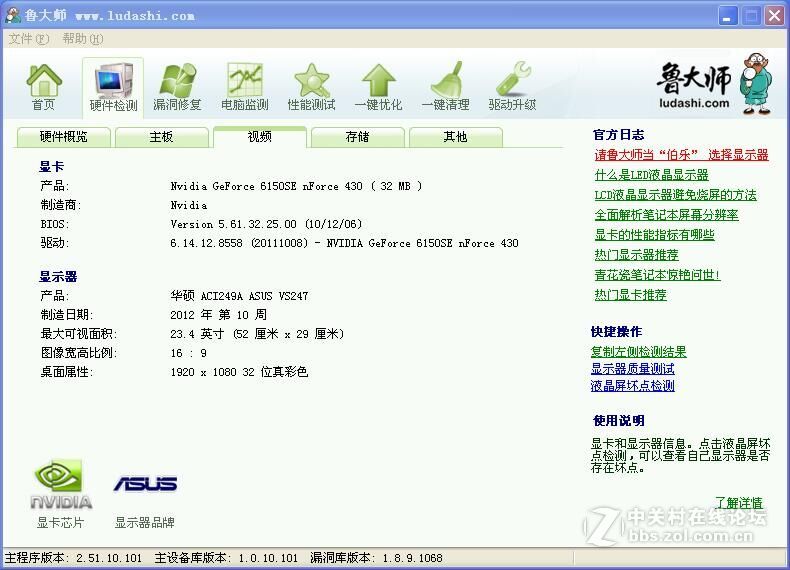Launch the 性能测试 star icon
This screenshot has width=790, height=570.
(x=311, y=87)
